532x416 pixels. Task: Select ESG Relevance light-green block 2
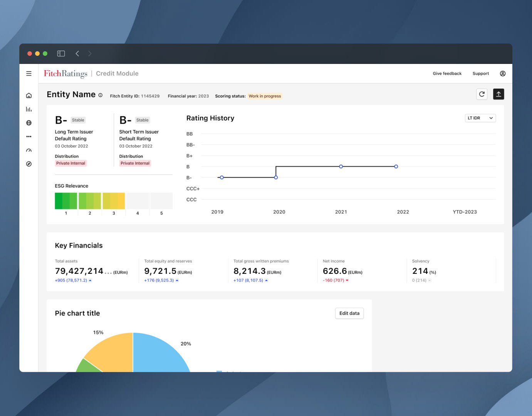pyautogui.click(x=90, y=201)
